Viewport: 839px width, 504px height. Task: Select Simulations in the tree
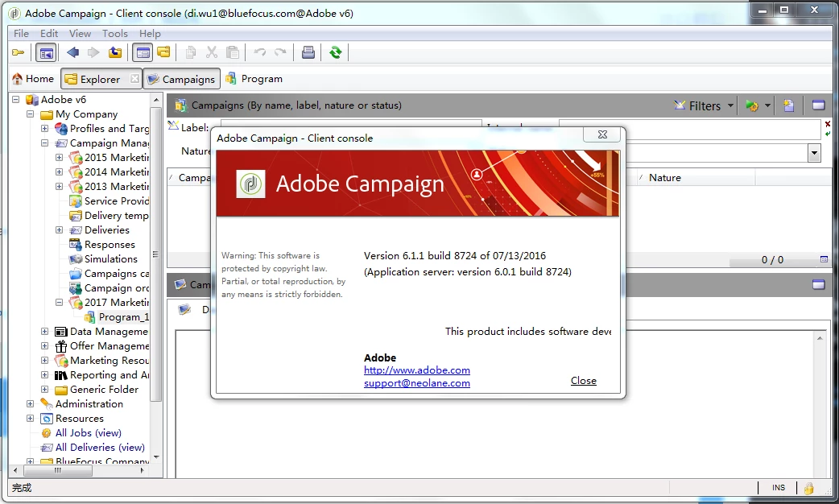pyautogui.click(x=111, y=259)
